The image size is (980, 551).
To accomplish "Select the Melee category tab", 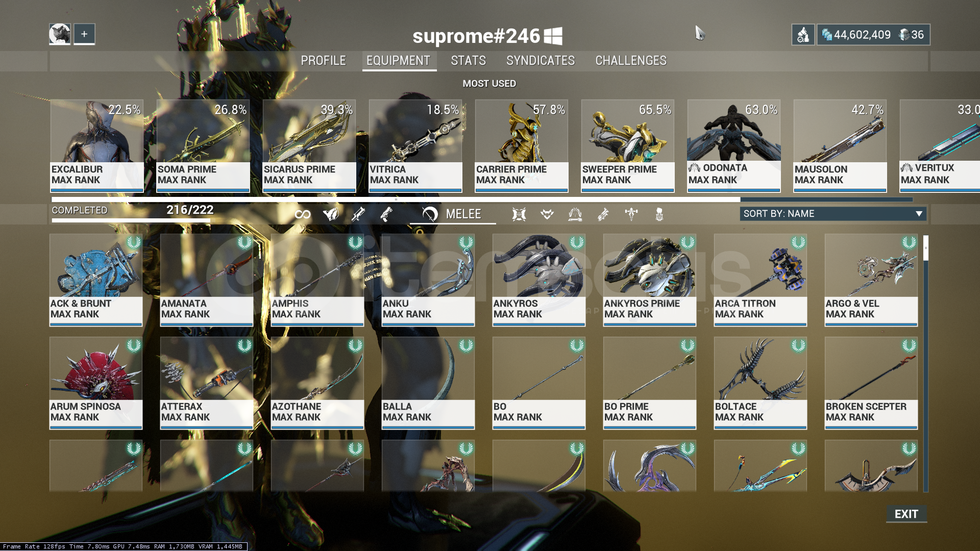I will (x=452, y=214).
